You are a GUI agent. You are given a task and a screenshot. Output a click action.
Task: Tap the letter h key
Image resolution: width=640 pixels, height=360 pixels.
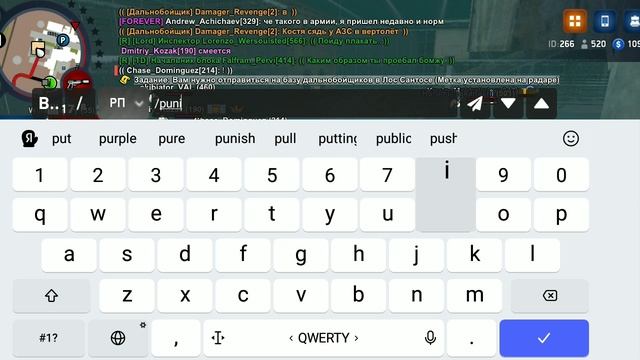pos(358,255)
